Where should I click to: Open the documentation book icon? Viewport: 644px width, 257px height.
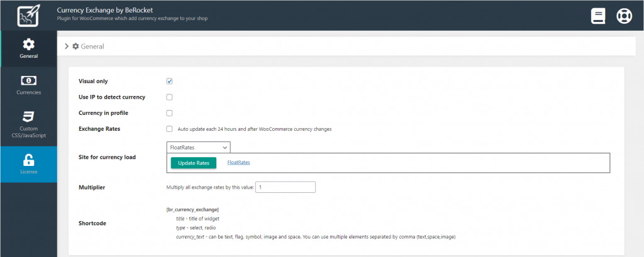tap(598, 16)
